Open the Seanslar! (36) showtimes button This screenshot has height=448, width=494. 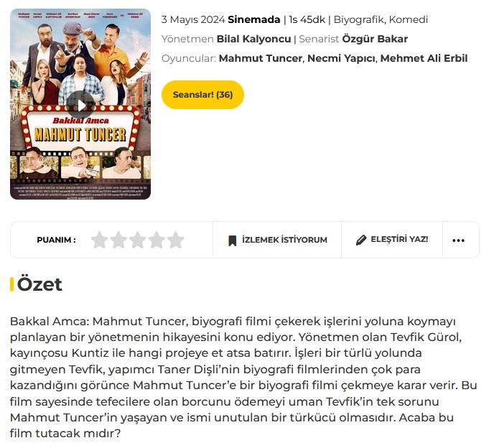click(202, 95)
